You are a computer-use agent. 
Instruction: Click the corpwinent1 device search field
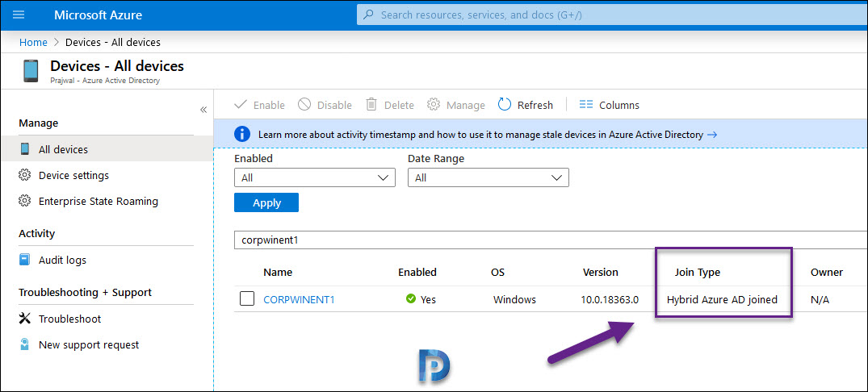point(551,241)
